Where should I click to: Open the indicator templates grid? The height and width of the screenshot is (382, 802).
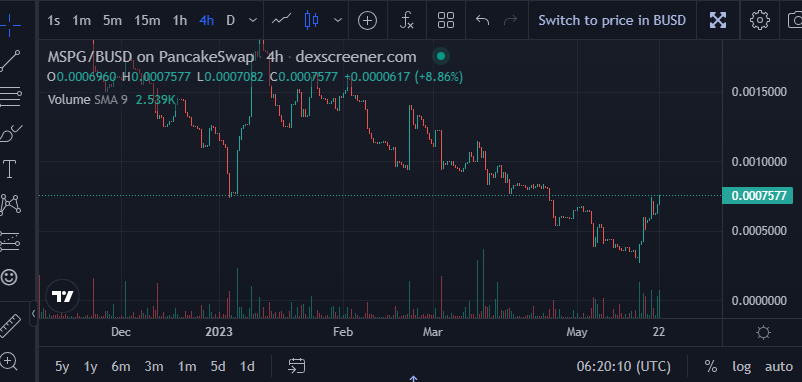[x=446, y=20]
